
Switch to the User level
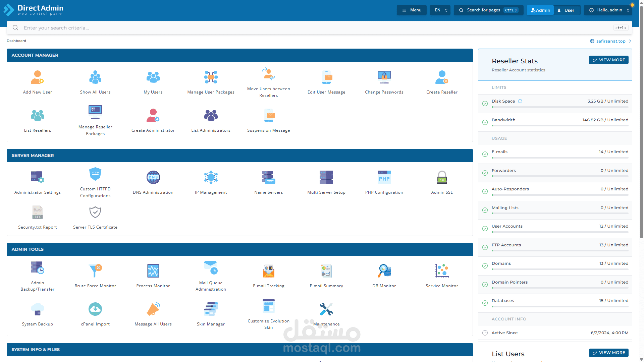pos(567,10)
